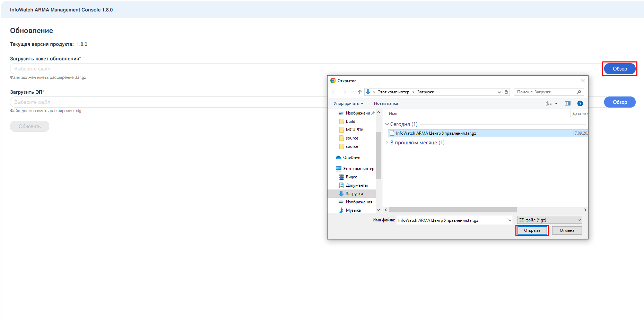The width and height of the screenshot is (644, 321).
Task: Refresh the Загрузки folder listing
Action: click(x=506, y=92)
